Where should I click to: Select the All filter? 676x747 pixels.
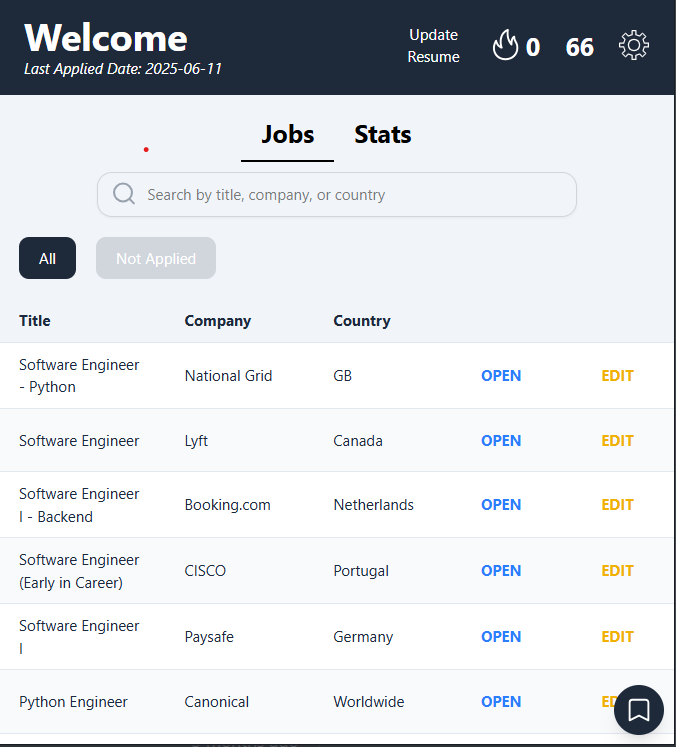click(47, 258)
